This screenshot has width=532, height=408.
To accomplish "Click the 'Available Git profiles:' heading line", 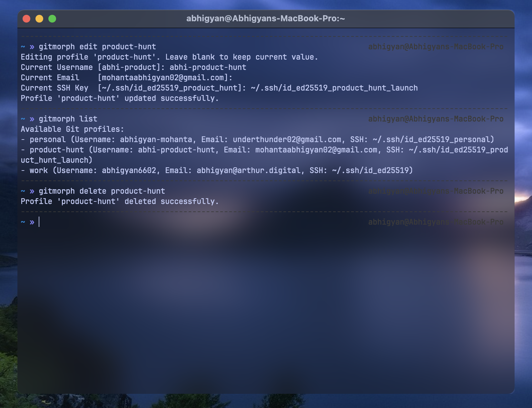I will coord(72,129).
